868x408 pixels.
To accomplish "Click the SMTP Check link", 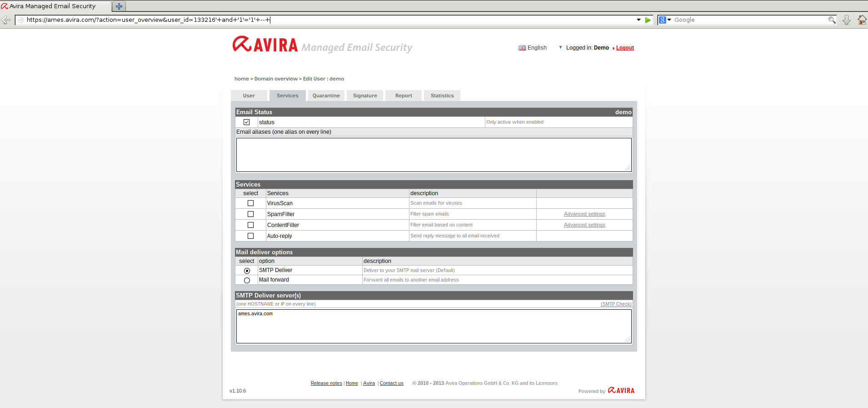I will 616,304.
